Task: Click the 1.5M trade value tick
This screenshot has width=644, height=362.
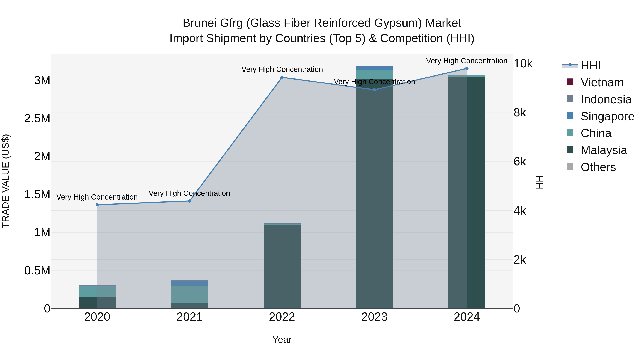Action: [x=37, y=194]
